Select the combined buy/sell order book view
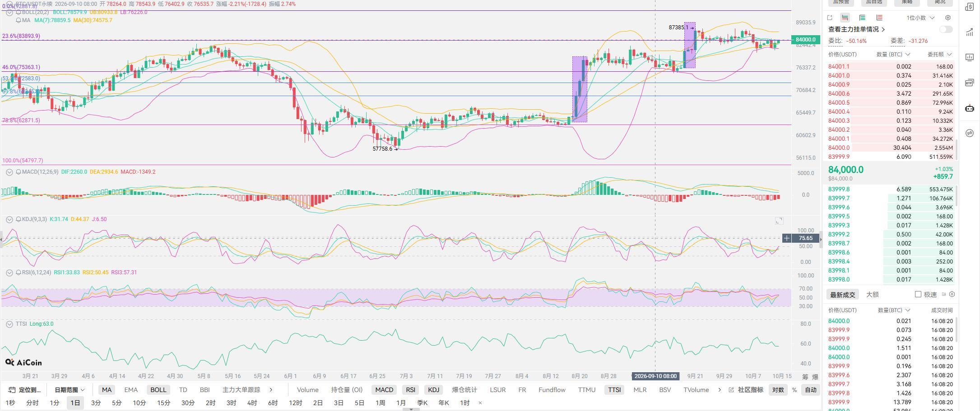The image size is (980, 411). coord(845,18)
